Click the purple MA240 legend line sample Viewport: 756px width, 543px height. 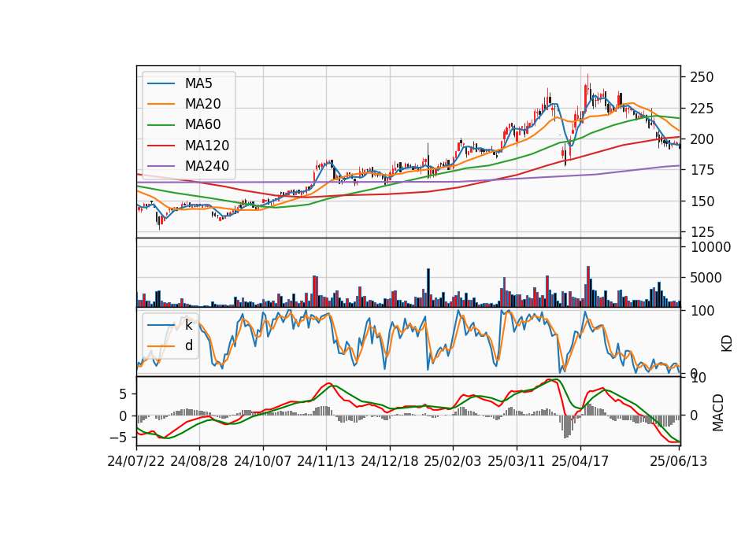click(161, 166)
